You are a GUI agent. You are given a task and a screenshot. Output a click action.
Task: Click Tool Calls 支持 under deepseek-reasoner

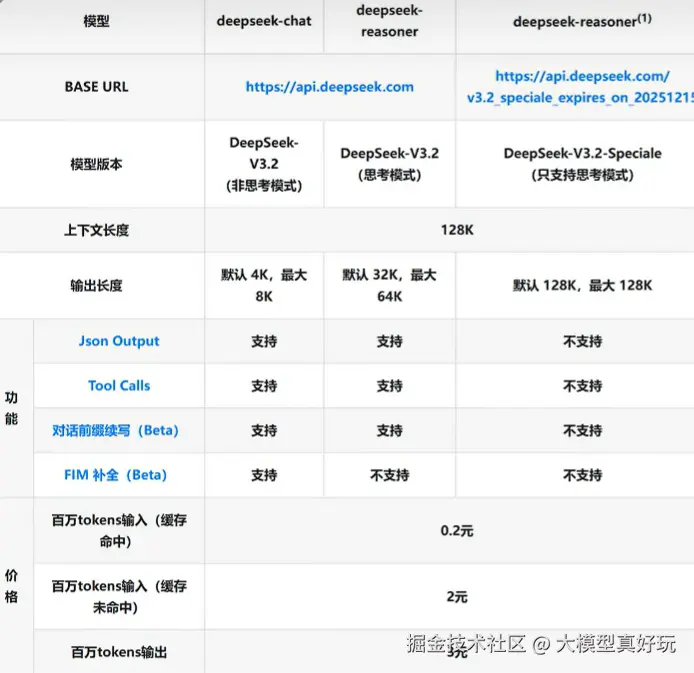[x=389, y=386]
